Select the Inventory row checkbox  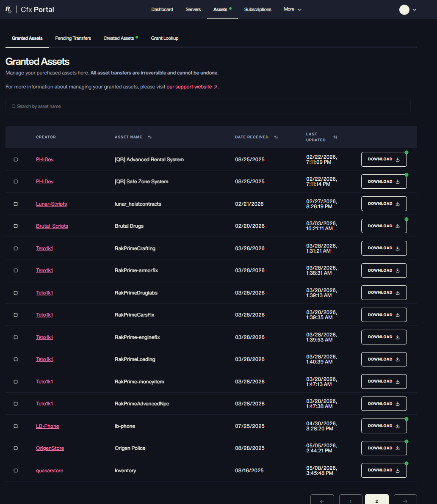(x=15, y=471)
